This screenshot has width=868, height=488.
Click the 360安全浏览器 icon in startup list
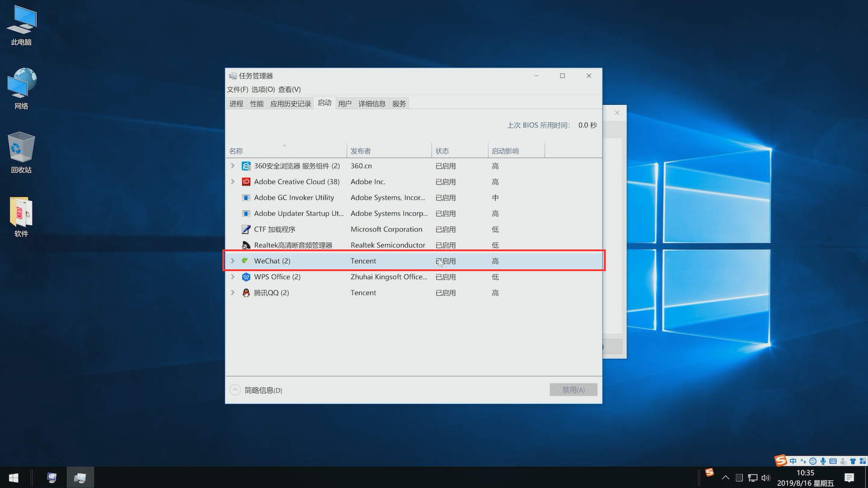click(246, 166)
